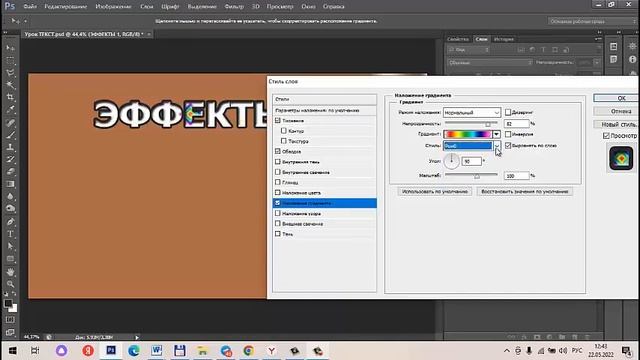Toggle Выровнять по слою checkbox
The width and height of the screenshot is (640, 360).
click(508, 145)
